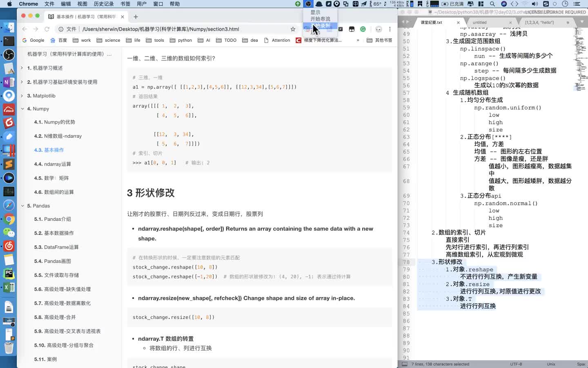588x368 pixels.
Task: Collapse section 5. Pandas
Action: (x=22, y=206)
